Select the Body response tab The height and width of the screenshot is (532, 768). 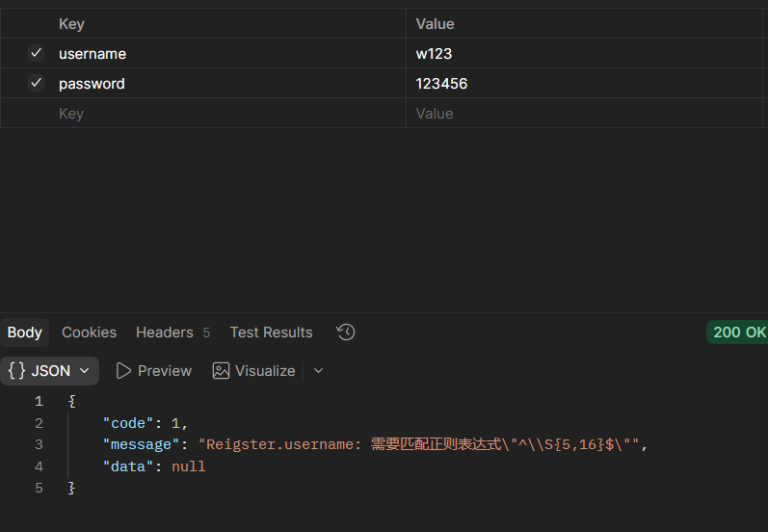tap(24, 332)
